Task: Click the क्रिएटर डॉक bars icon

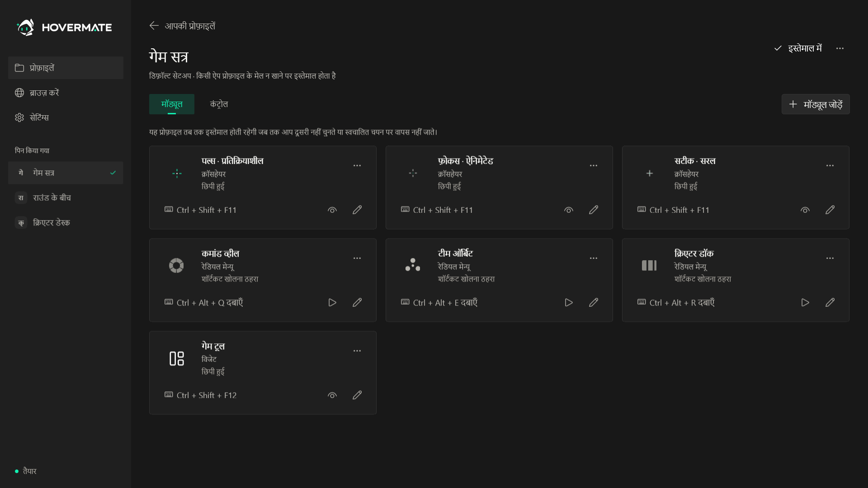Action: 649,265
